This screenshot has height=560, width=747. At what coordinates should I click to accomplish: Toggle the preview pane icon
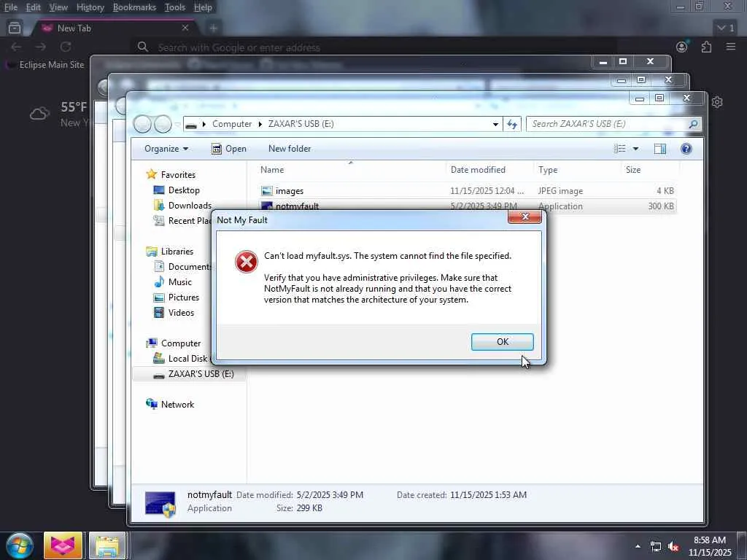pos(659,149)
